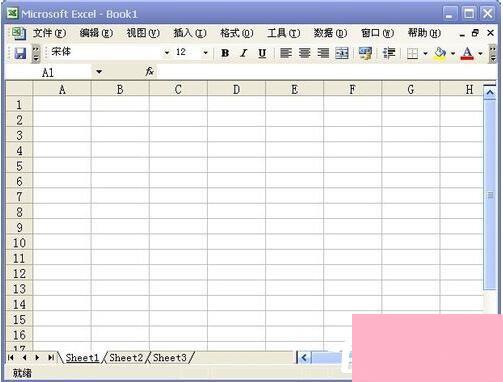The image size is (503, 382).
Task: Toggle Italic formatting
Action: 244,53
